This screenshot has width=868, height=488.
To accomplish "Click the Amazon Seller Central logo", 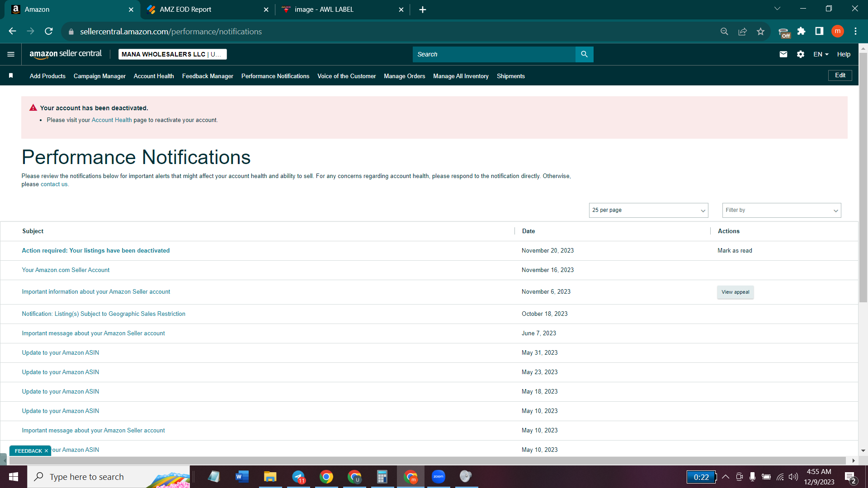I will coord(66,54).
